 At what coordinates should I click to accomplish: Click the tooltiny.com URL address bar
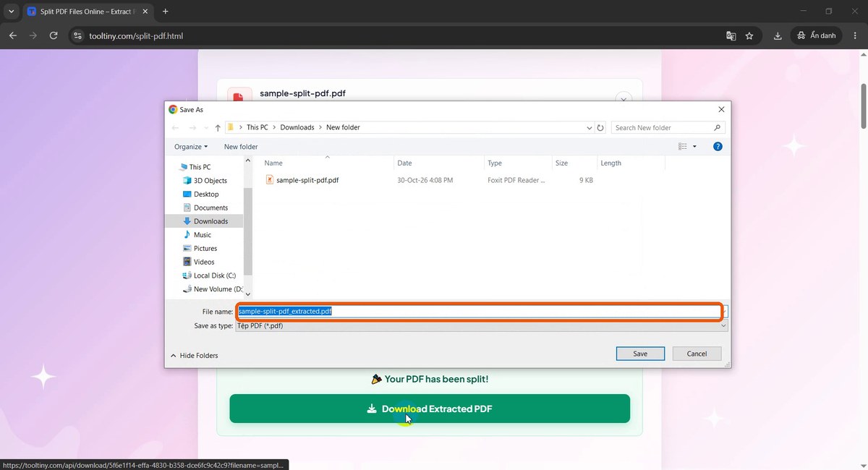(x=136, y=35)
